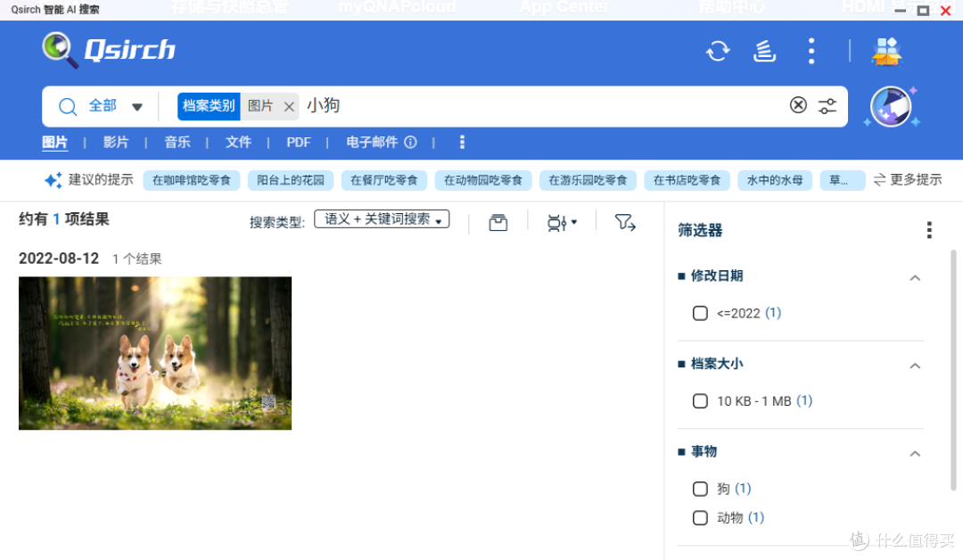Collapse the 事物 filter section
Image resolution: width=963 pixels, height=560 pixels.
(915, 454)
